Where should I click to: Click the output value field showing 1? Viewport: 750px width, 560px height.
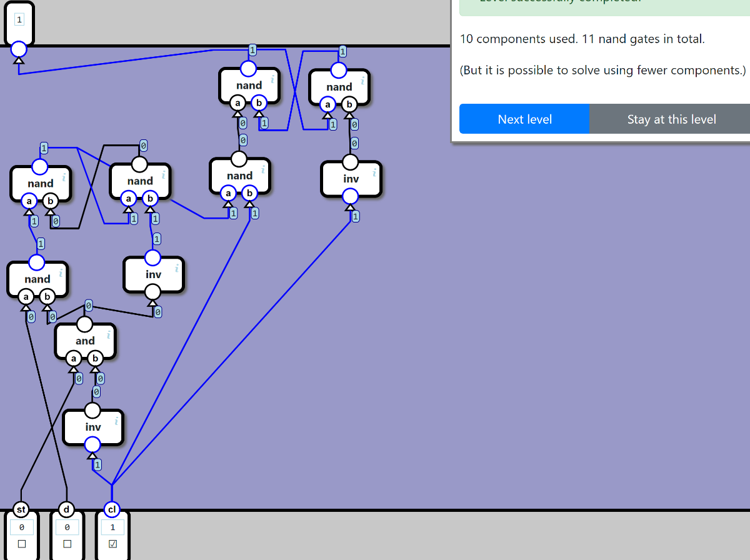pos(19,20)
